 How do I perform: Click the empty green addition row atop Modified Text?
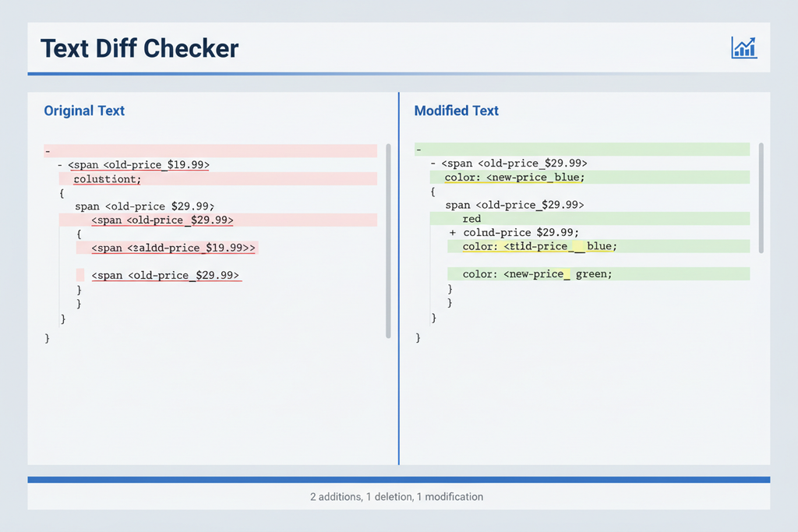click(x=581, y=150)
